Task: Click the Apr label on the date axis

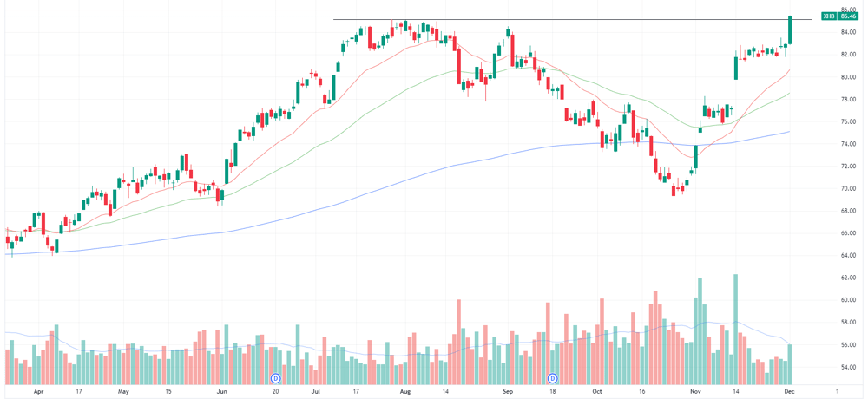Action: click(x=38, y=390)
